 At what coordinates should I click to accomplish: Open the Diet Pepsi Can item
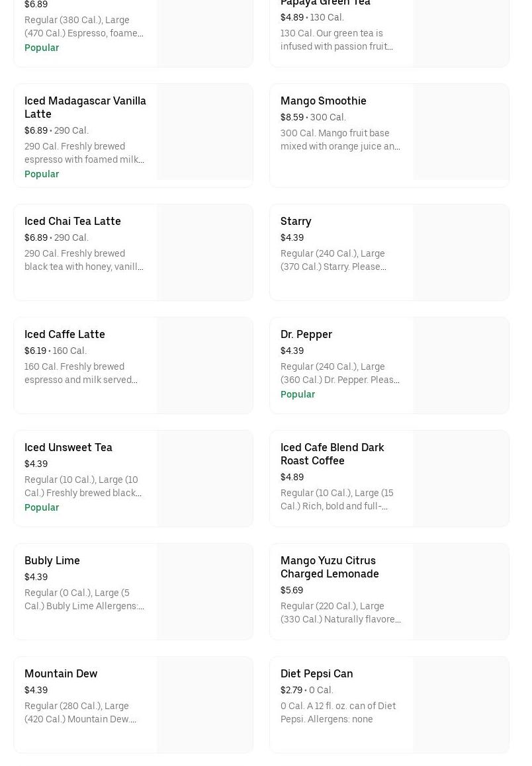[316, 673]
